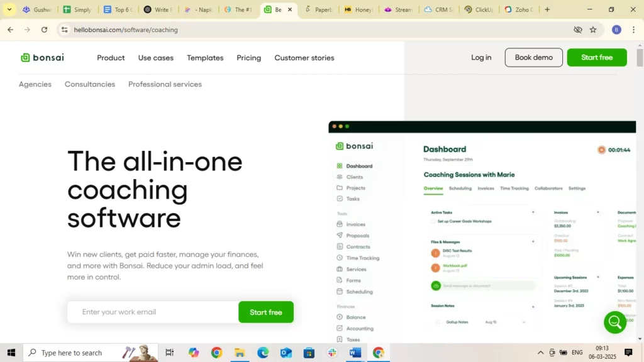Open the Product menu in navigation
The height and width of the screenshot is (362, 644).
[x=111, y=58]
